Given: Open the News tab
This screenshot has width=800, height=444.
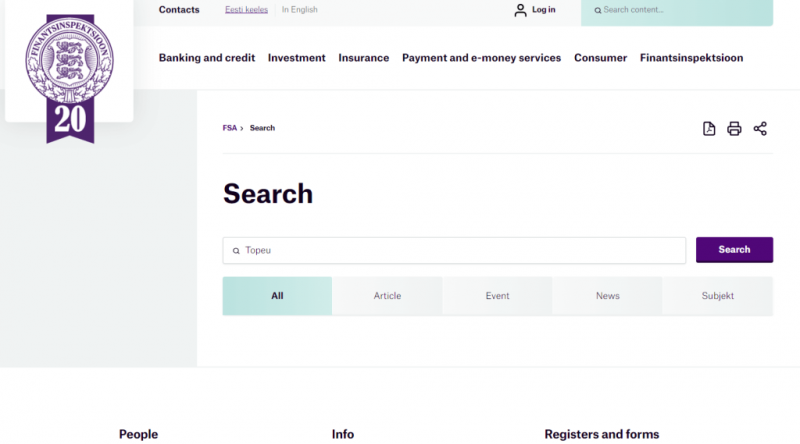Looking at the screenshot, I should 608,296.
